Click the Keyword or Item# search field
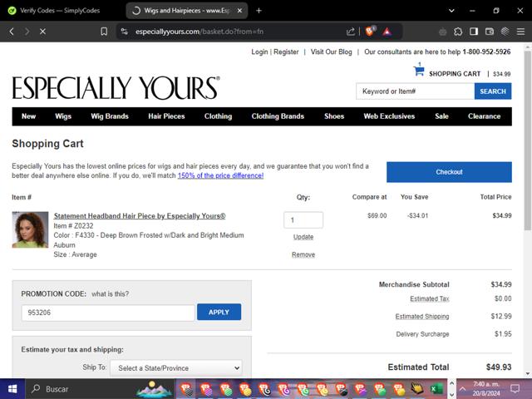The image size is (532, 399). tap(416, 91)
